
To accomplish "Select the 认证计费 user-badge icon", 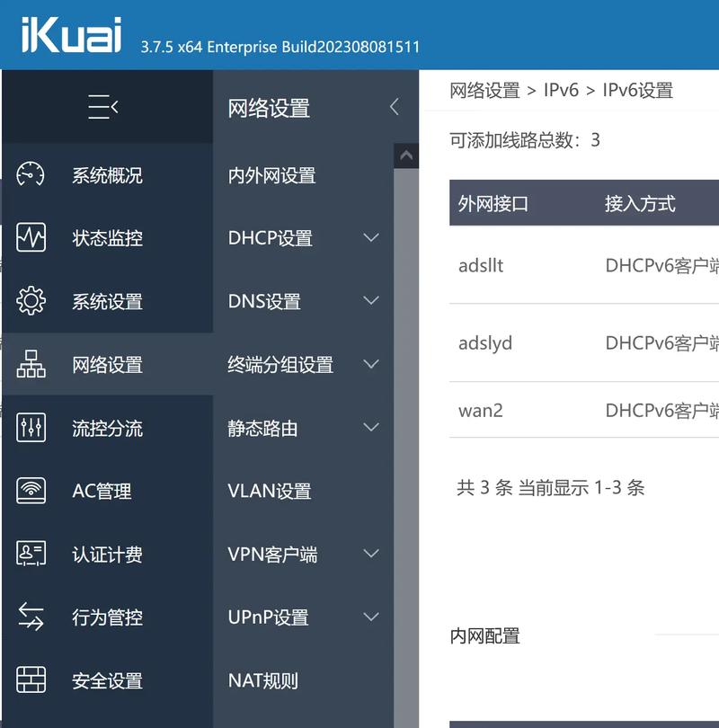I will tap(31, 555).
